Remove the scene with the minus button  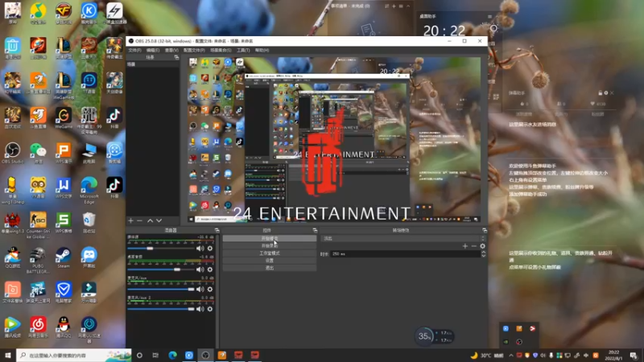click(x=139, y=220)
